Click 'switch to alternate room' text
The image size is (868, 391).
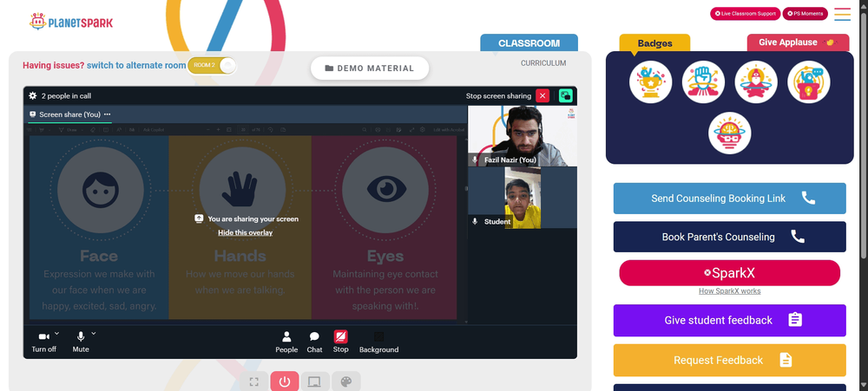coord(136,65)
